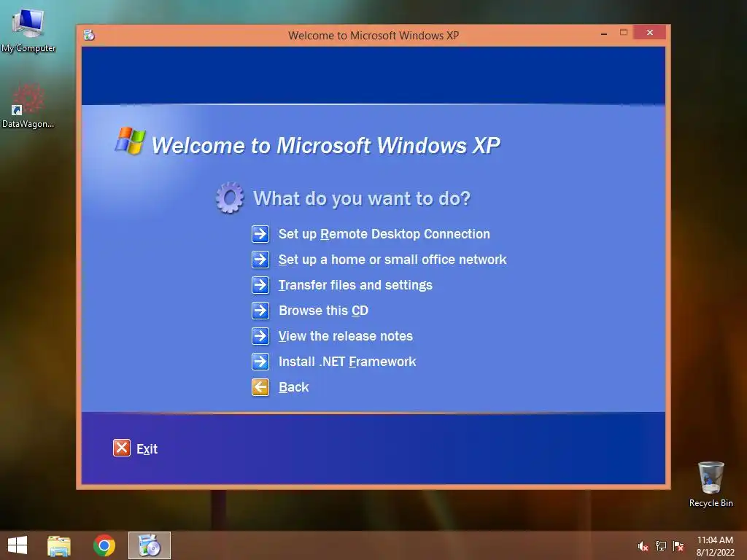
Task: Maximize the Welcome to Windows XP window
Action: (624, 32)
